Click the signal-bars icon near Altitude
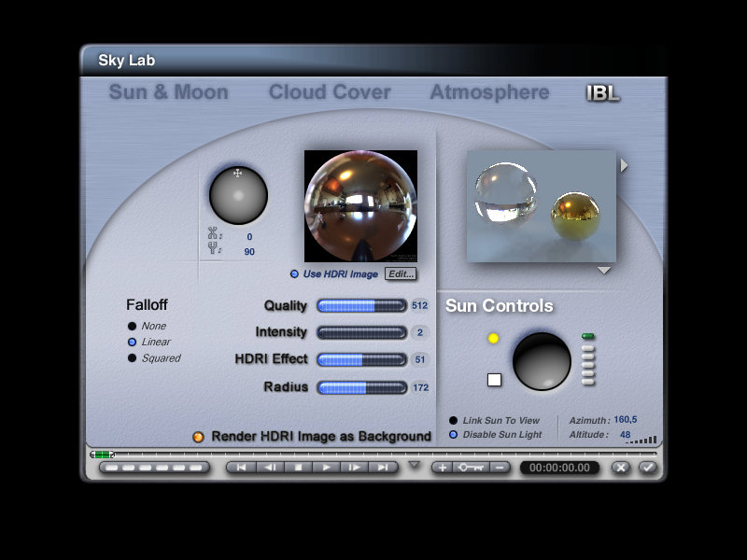The image size is (747, 560). [641, 440]
